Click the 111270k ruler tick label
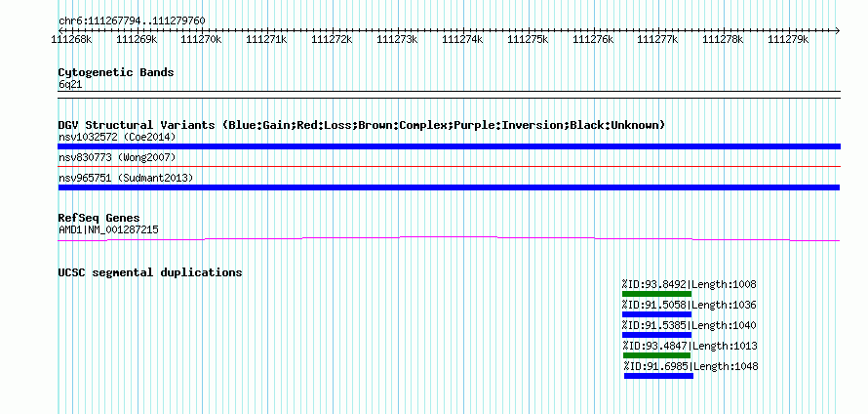This screenshot has height=414, width=868. tap(202, 39)
